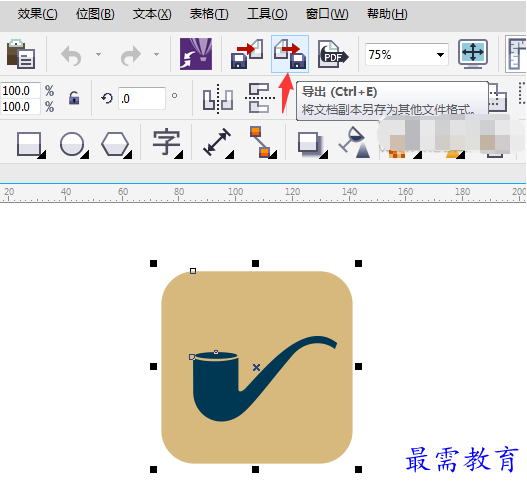Select the Drop Shadow tool

[x=312, y=145]
